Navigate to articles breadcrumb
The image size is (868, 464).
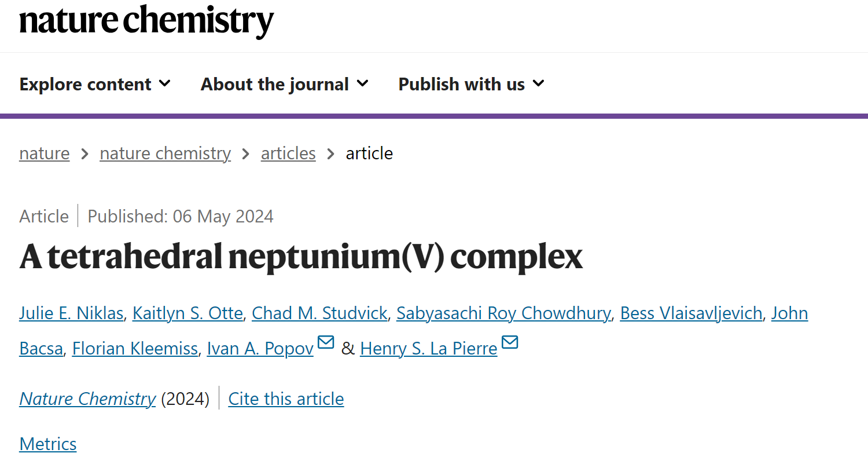(x=288, y=154)
